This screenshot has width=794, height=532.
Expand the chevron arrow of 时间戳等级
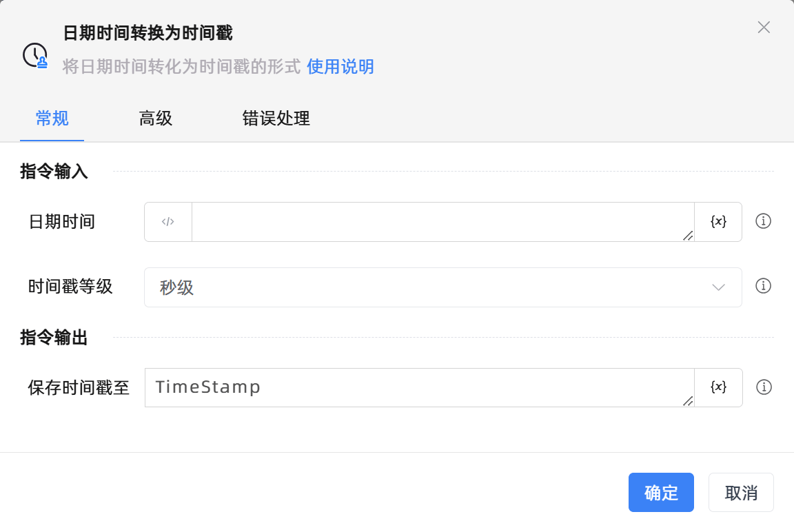[x=718, y=287]
